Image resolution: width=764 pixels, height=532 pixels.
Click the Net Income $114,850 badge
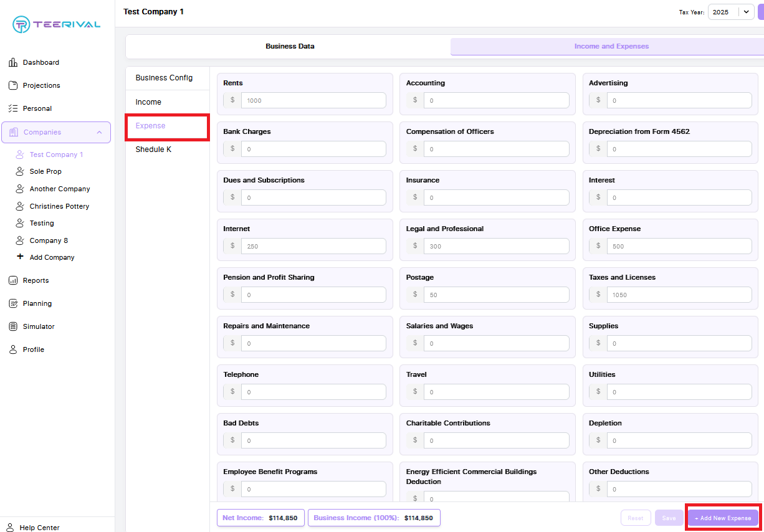click(260, 518)
